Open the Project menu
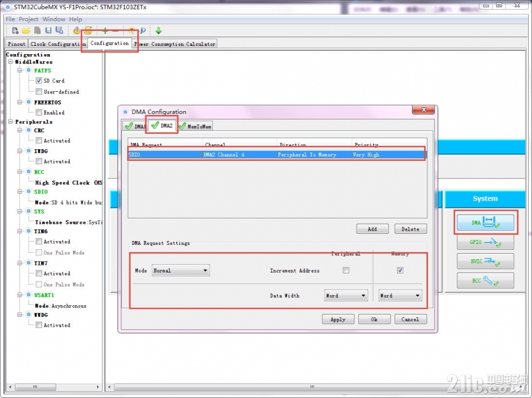The height and width of the screenshot is (398, 532). coord(29,19)
